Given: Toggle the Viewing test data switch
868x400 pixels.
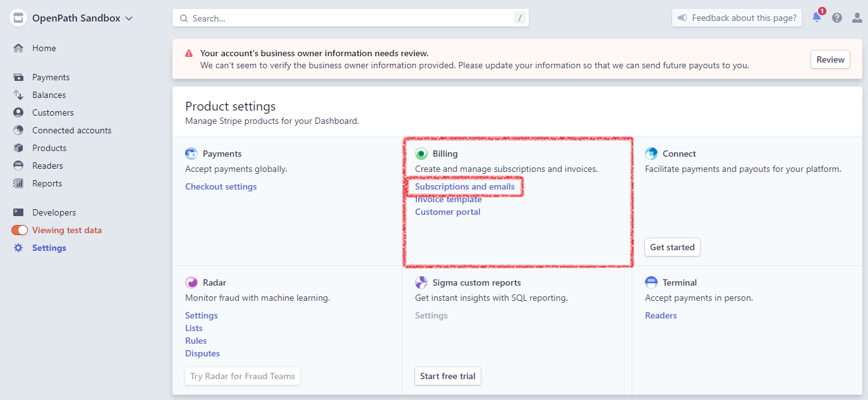Looking at the screenshot, I should pyautogui.click(x=20, y=230).
